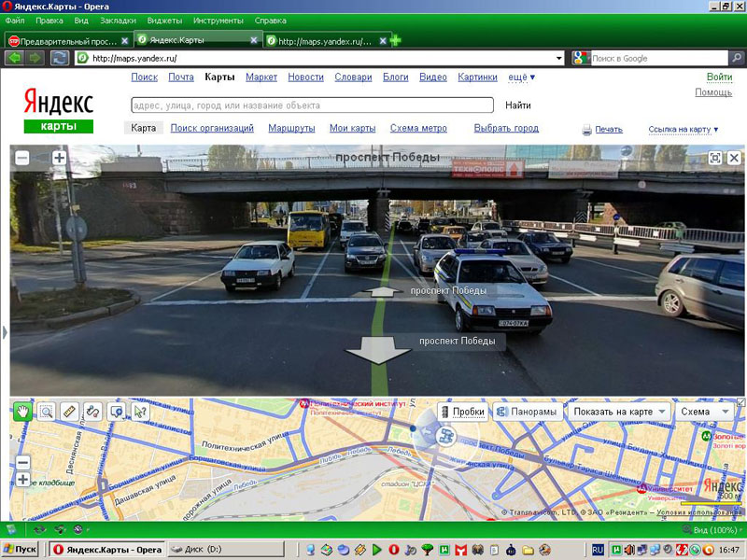This screenshot has width=747, height=560.
Task: Expand the Показать на карте dropdown
Action: tap(620, 412)
